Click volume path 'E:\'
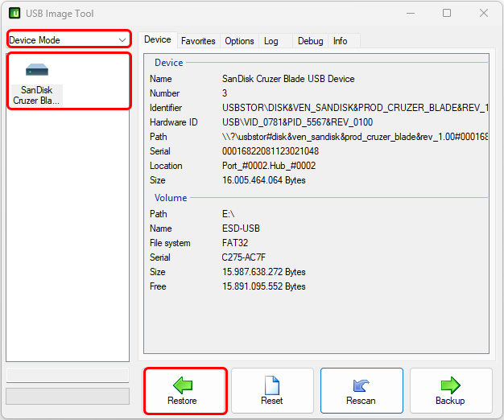This screenshot has width=504, height=420. click(x=228, y=213)
